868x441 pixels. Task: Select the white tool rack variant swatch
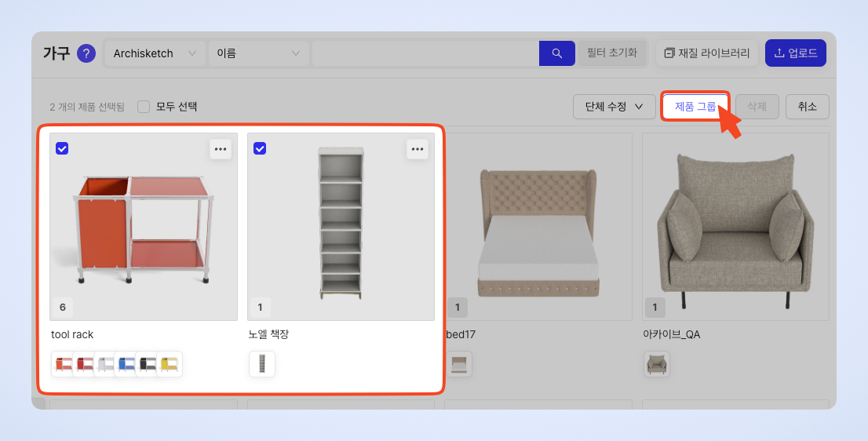[105, 364]
